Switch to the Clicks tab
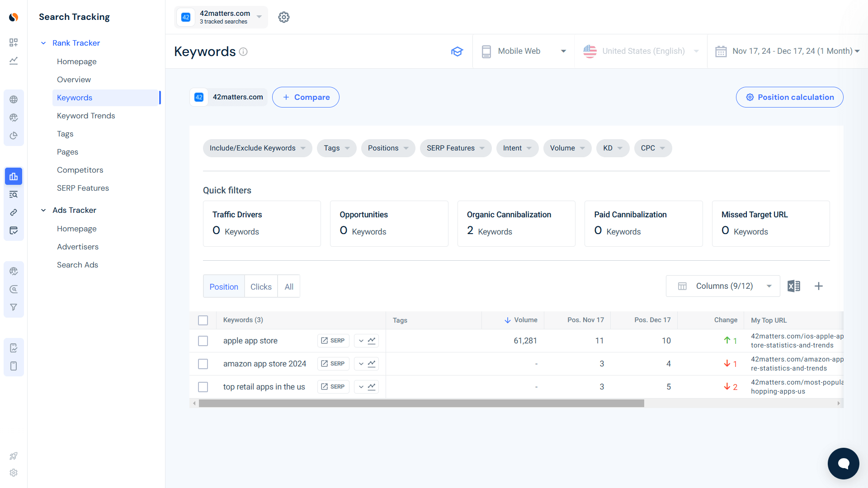Screen dimensions: 868x488 pyautogui.click(x=261, y=286)
